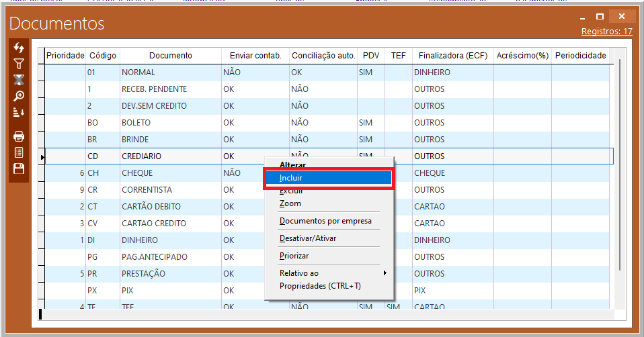
Task: Click the save floppy disk icon
Action: coord(19,168)
